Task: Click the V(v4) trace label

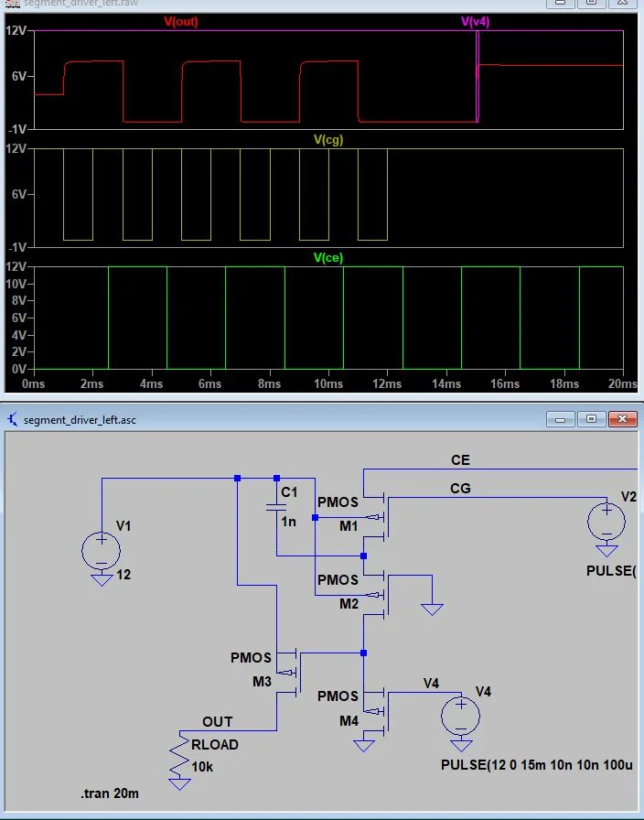Action: [x=475, y=21]
